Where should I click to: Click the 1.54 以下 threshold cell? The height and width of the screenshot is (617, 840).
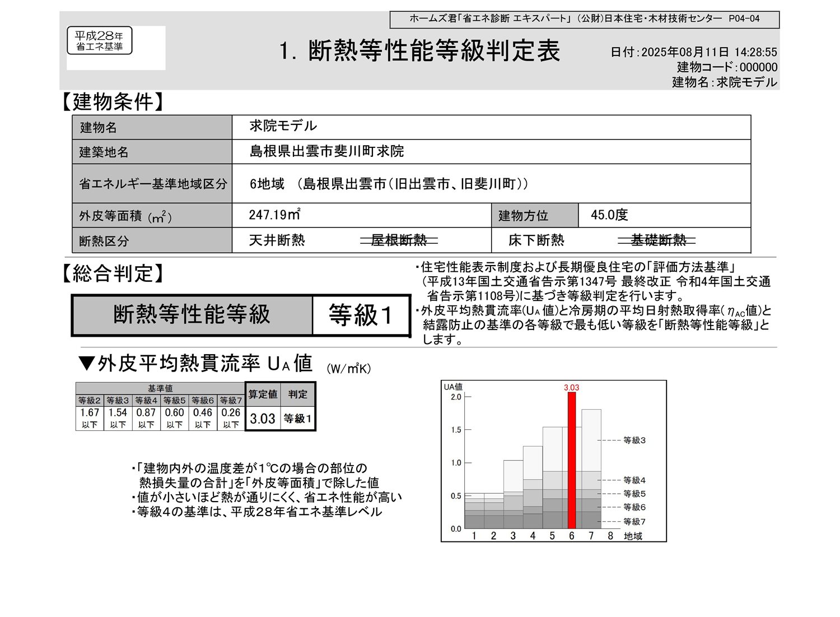[118, 418]
